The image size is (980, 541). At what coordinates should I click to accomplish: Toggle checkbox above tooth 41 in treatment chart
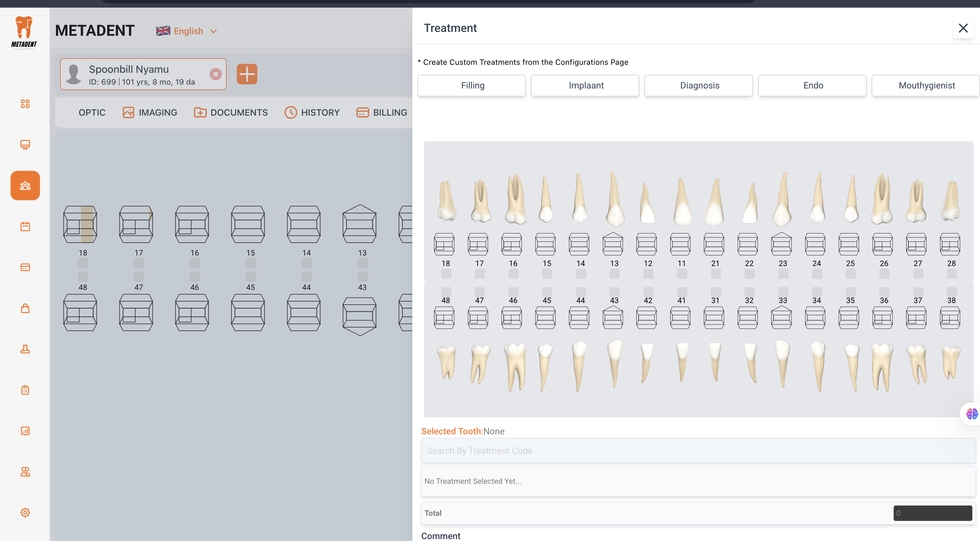[x=682, y=291]
